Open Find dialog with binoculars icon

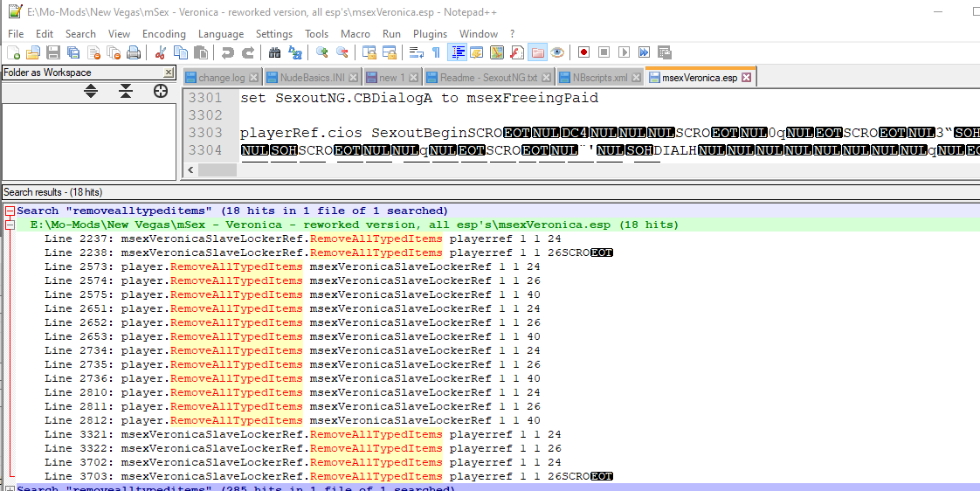[x=275, y=52]
